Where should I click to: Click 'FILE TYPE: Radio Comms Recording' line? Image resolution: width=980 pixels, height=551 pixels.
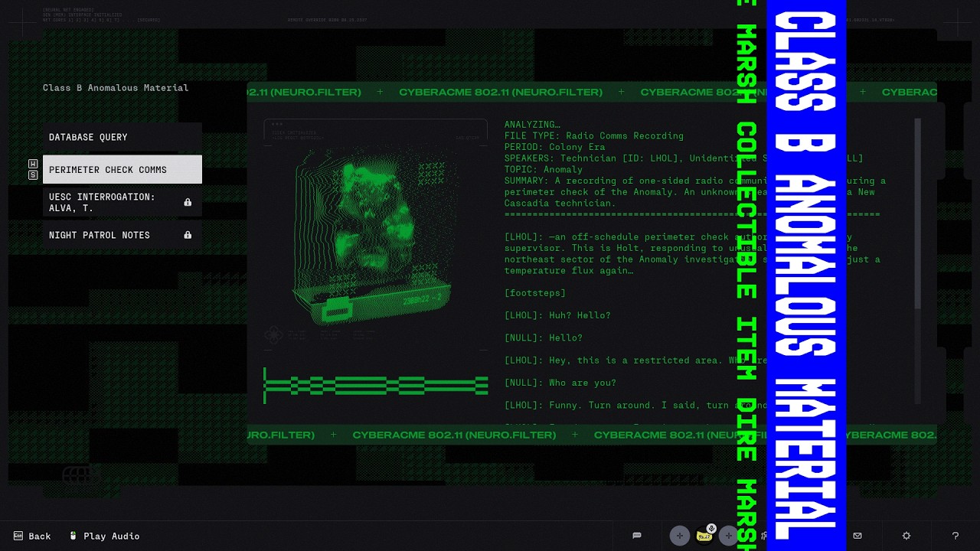coord(594,136)
